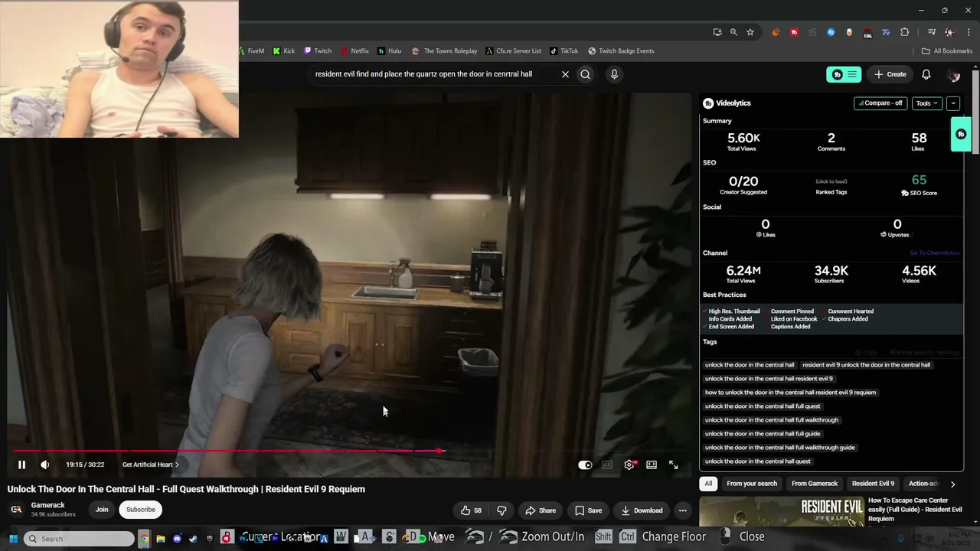Open the Gamerack channel name link
The width and height of the screenshot is (980, 551).
(x=48, y=505)
